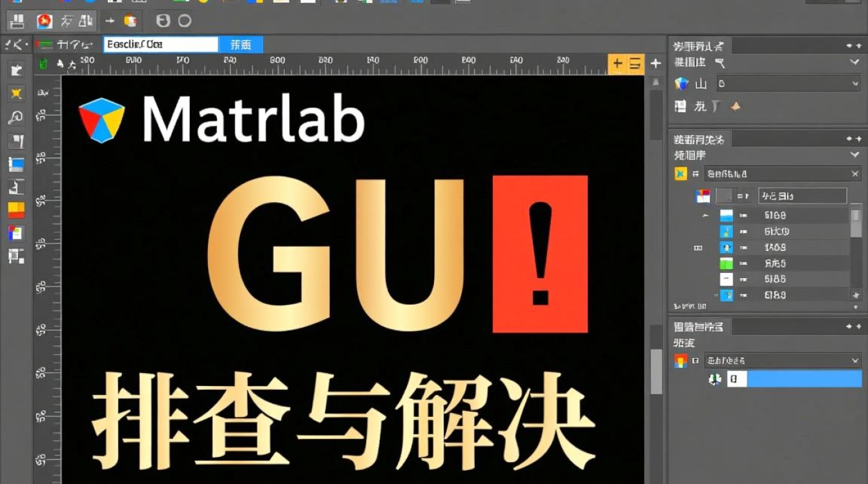Image resolution: width=868 pixels, height=484 pixels.
Task: Click the rounded figure-eight icon in top toolbar
Action: (163, 21)
